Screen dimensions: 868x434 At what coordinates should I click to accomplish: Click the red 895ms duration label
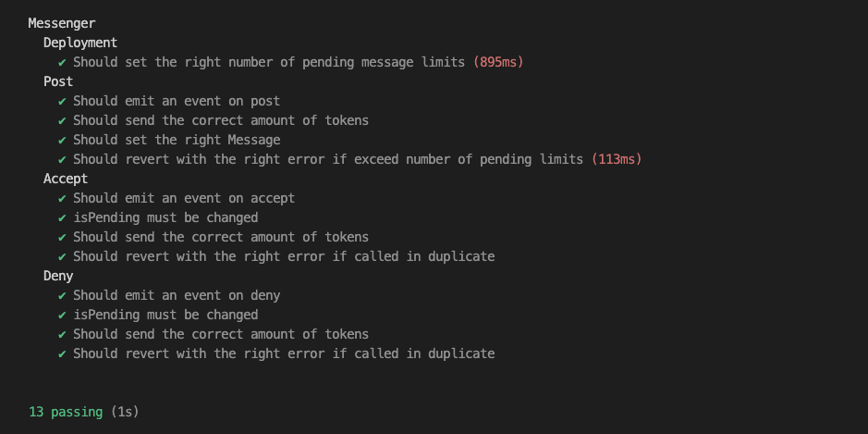[498, 63]
